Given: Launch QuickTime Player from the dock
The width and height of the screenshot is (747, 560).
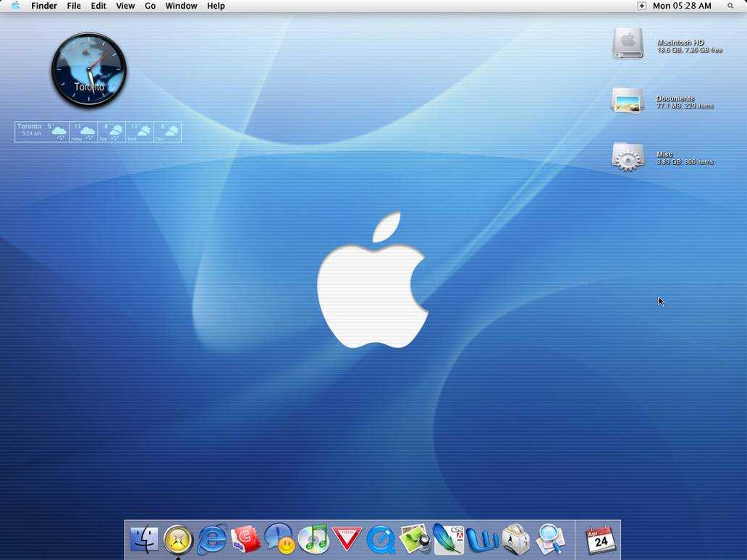Looking at the screenshot, I should (380, 540).
